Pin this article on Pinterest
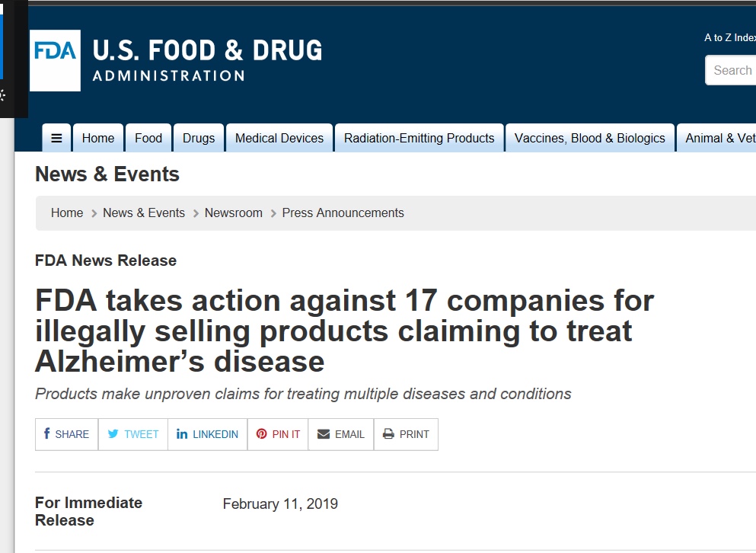The image size is (756, 553). 278,434
